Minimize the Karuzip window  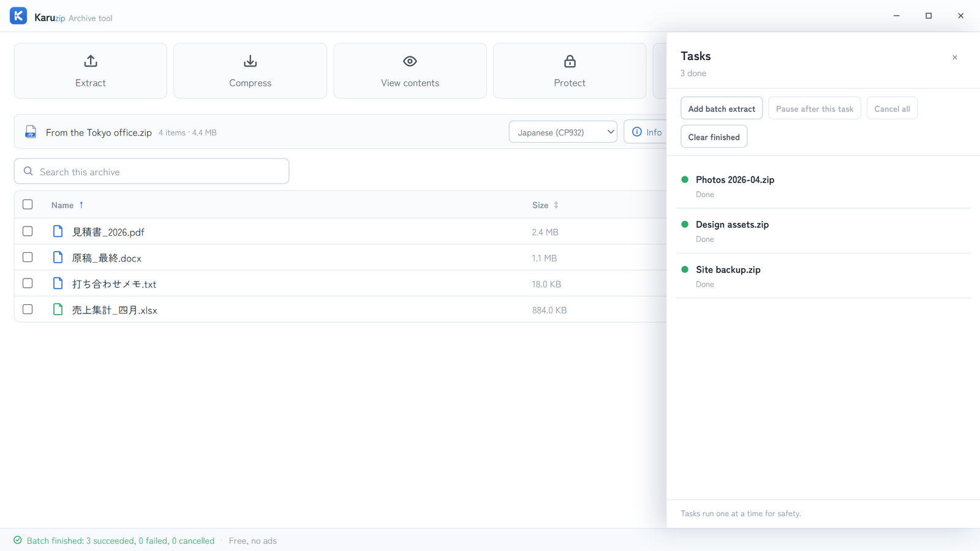point(897,16)
